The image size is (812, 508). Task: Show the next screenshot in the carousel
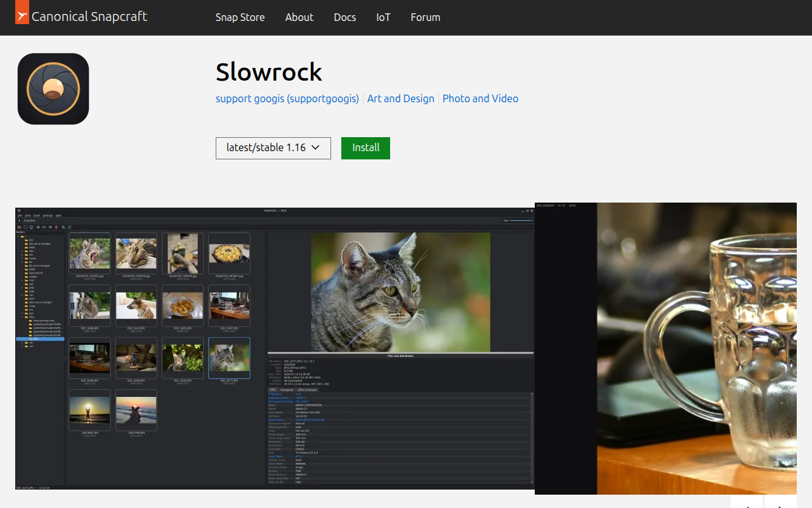click(781, 502)
